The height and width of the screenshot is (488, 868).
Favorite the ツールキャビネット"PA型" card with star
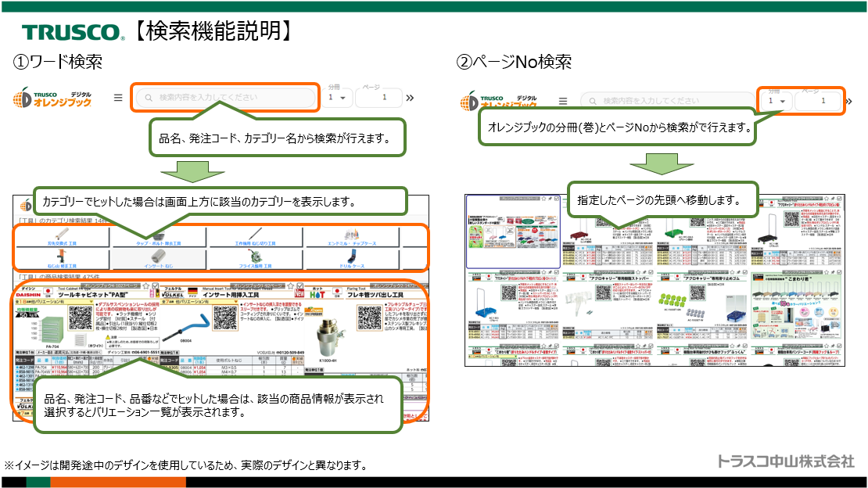(146, 286)
